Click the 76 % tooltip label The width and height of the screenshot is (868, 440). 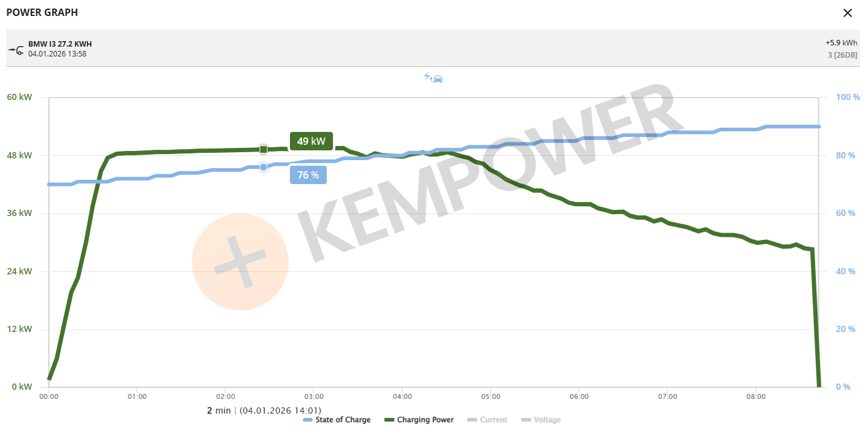308,175
